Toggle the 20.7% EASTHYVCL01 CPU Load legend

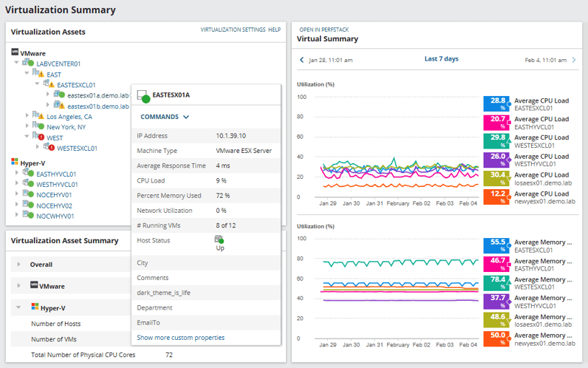click(497, 123)
